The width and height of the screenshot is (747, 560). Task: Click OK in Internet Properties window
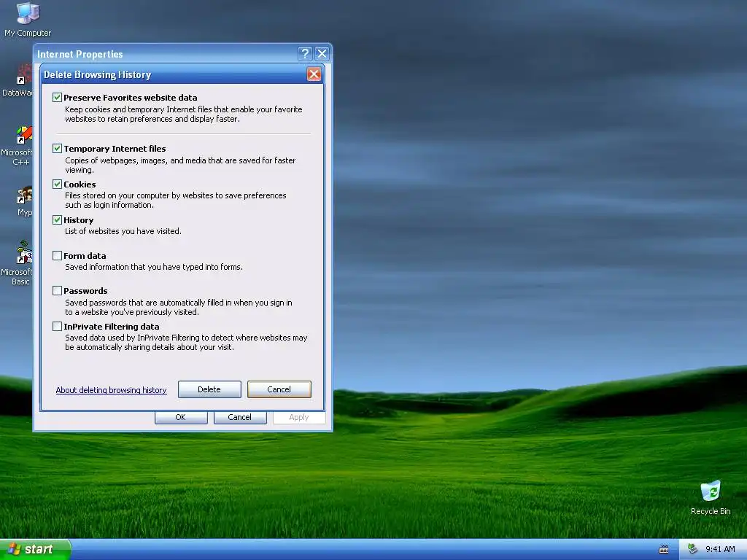[x=181, y=417]
